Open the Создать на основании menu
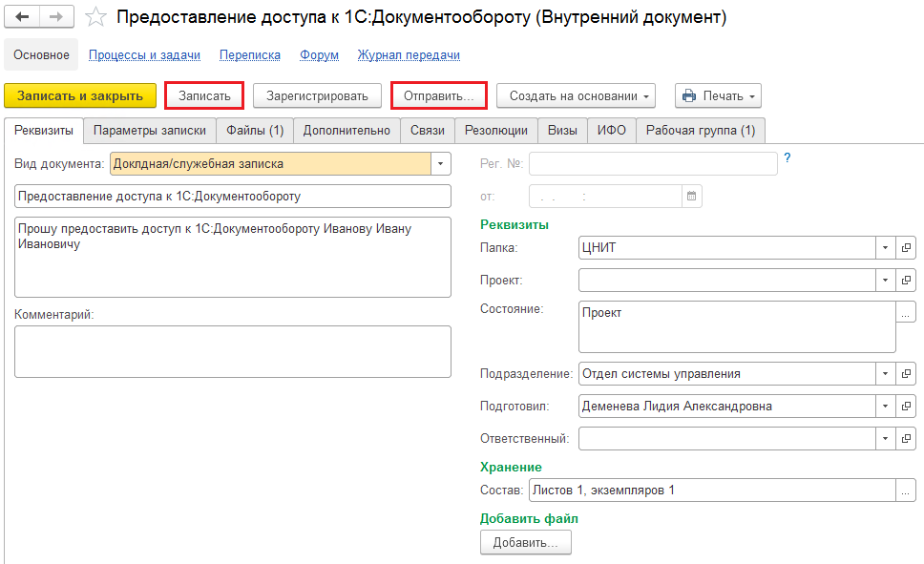This screenshot has height=564, width=924. click(x=577, y=96)
